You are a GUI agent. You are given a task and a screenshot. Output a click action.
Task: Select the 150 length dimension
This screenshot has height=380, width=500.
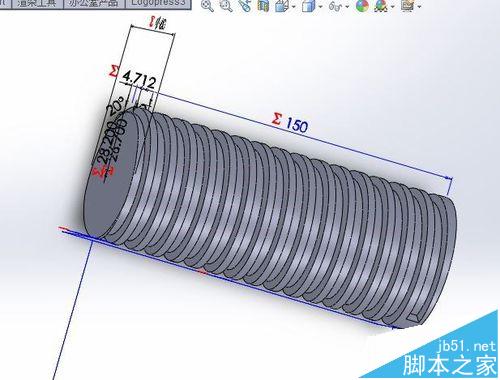tap(296, 125)
